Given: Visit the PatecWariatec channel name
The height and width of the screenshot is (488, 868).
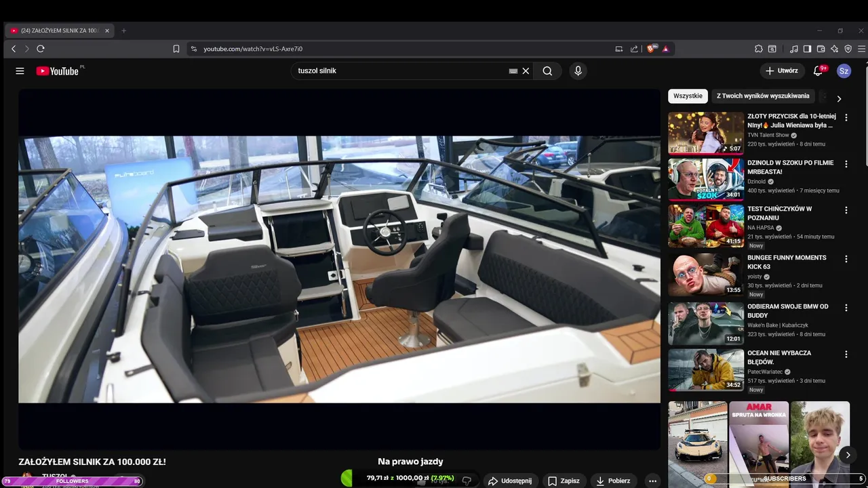Looking at the screenshot, I should 765,371.
